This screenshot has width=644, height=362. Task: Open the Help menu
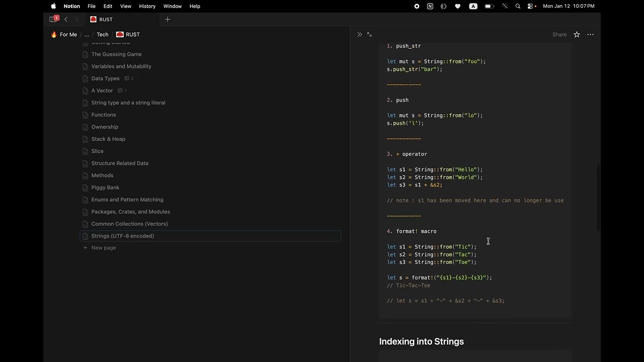[x=195, y=6]
